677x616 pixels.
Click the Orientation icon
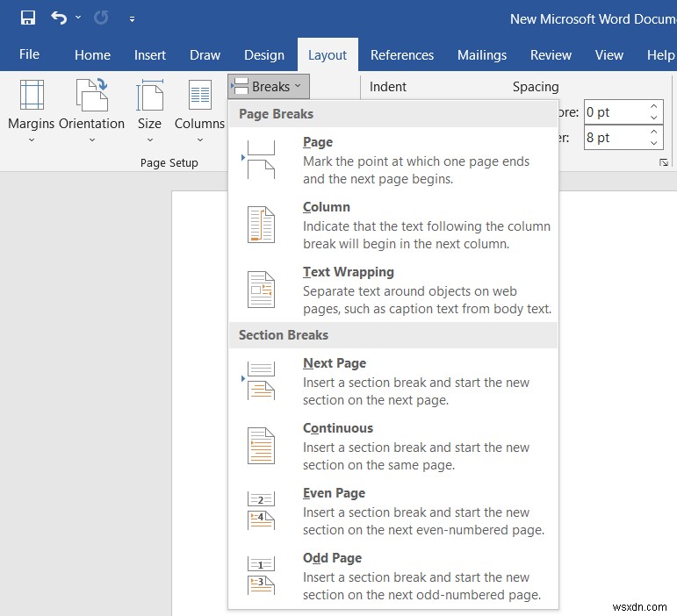91,95
